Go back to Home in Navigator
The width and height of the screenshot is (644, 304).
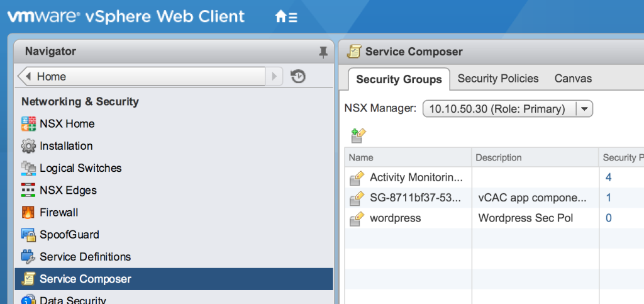coord(142,76)
